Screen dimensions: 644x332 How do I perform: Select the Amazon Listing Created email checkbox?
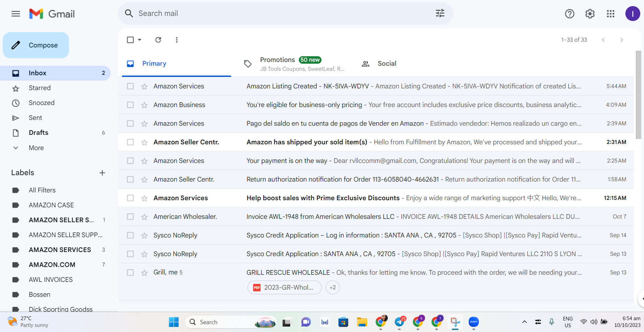pos(130,86)
